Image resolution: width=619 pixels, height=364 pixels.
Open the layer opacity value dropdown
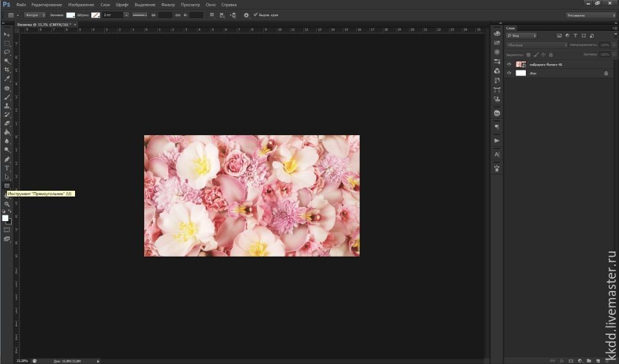pos(614,45)
